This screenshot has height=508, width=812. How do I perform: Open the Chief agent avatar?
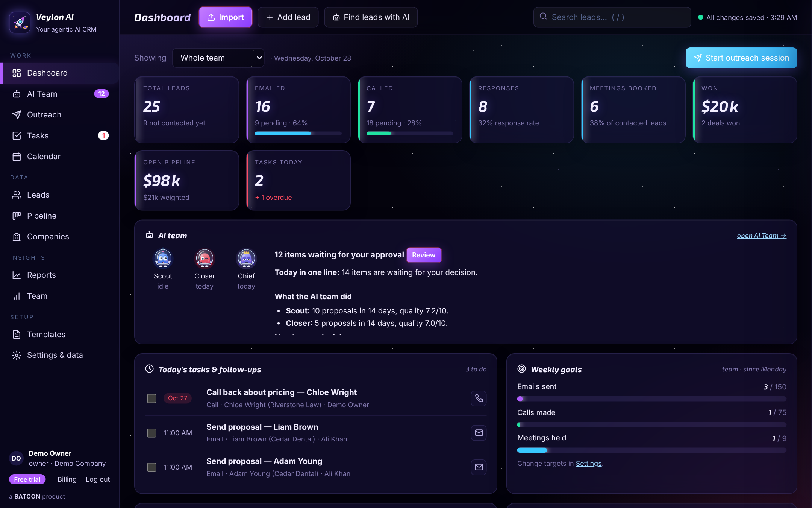pyautogui.click(x=246, y=259)
